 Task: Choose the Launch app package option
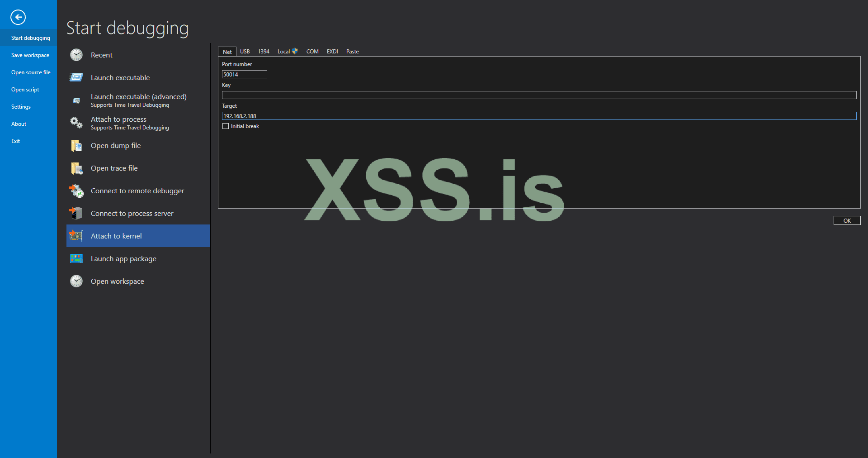(x=138, y=258)
